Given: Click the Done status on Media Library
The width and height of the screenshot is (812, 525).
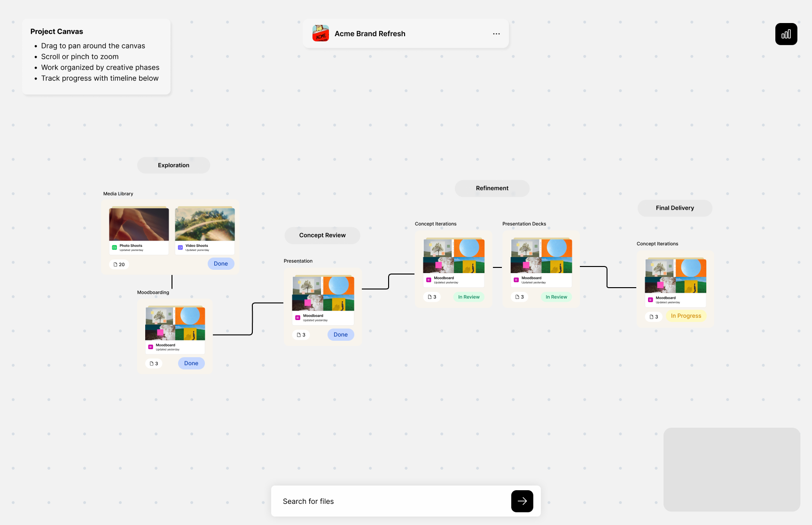Looking at the screenshot, I should (x=221, y=264).
